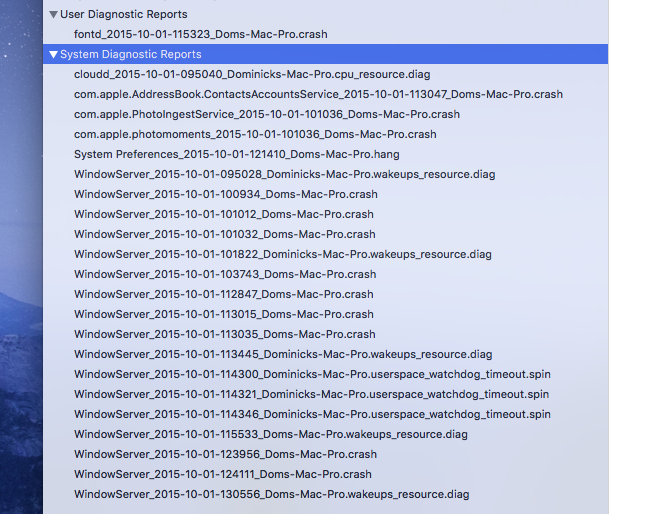Select WindowServer_2015-10-01-113035 crash report
The height and width of the screenshot is (514, 651).
coord(225,334)
